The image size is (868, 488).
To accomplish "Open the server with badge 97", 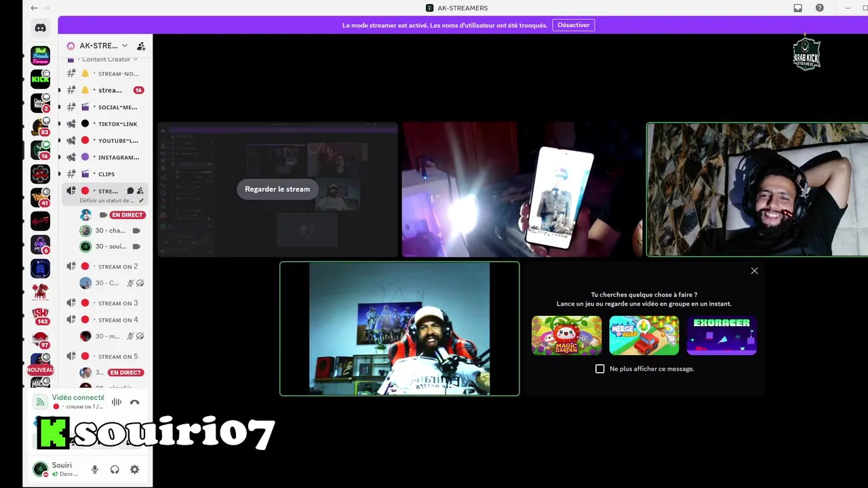I will (x=40, y=340).
